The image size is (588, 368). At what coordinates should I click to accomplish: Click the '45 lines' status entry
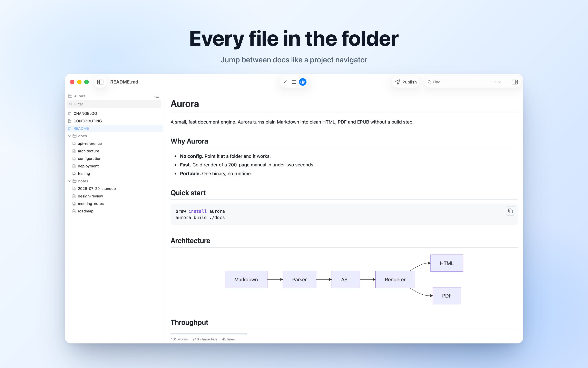coord(228,339)
